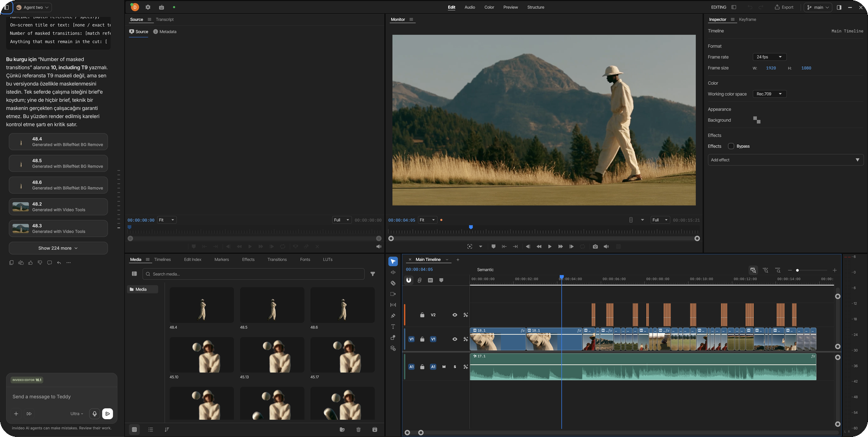Select the arrow selection tool
Image resolution: width=868 pixels, height=437 pixels.
tap(393, 261)
